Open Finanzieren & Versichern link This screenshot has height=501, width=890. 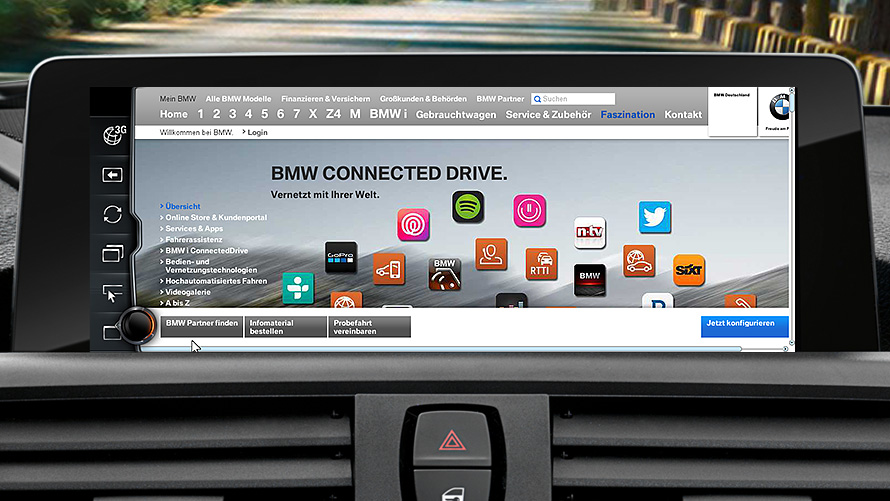326,99
